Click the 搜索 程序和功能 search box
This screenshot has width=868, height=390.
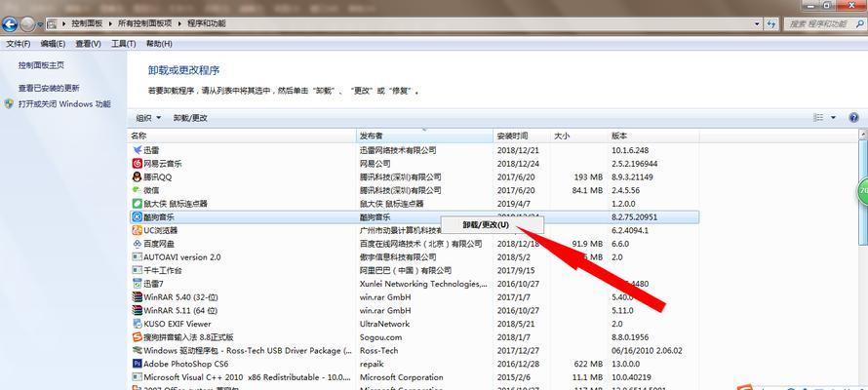tap(824, 23)
